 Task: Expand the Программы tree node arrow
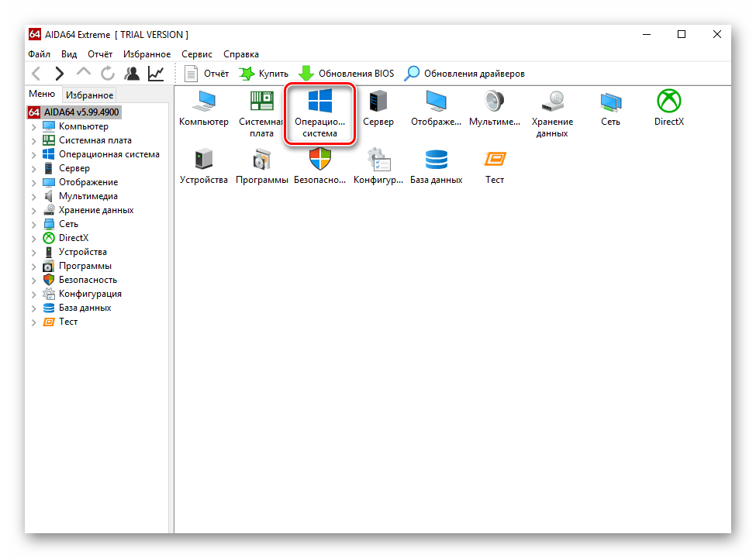pos(33,267)
